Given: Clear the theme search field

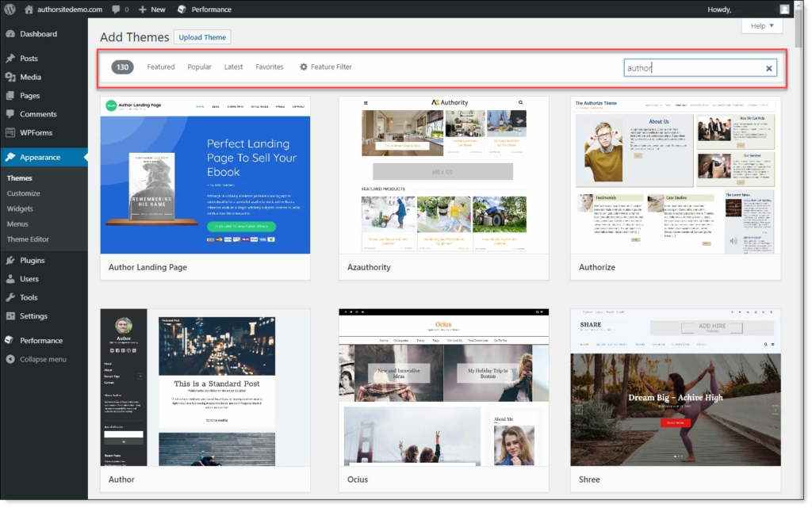Looking at the screenshot, I should tap(768, 68).
